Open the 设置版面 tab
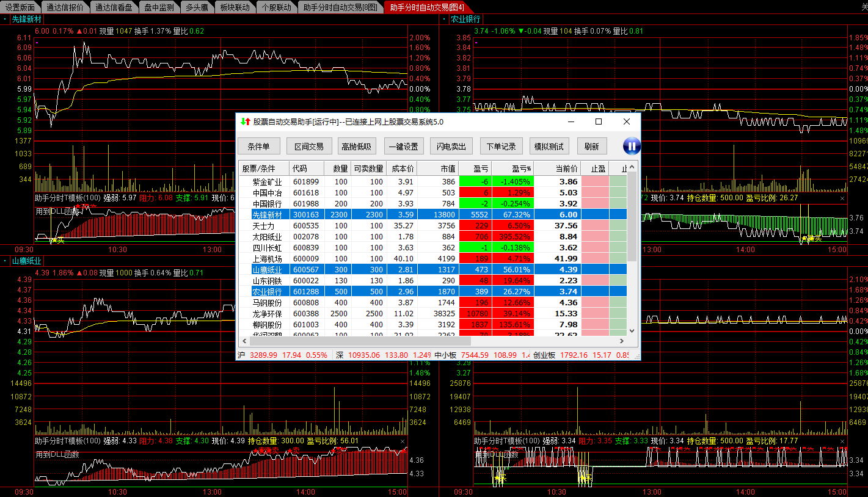Viewport: 868px width, 497px height. point(20,7)
